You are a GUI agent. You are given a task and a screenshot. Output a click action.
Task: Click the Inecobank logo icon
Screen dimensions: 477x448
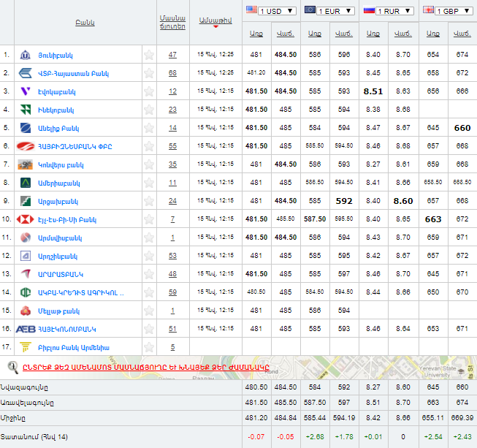click(26, 110)
